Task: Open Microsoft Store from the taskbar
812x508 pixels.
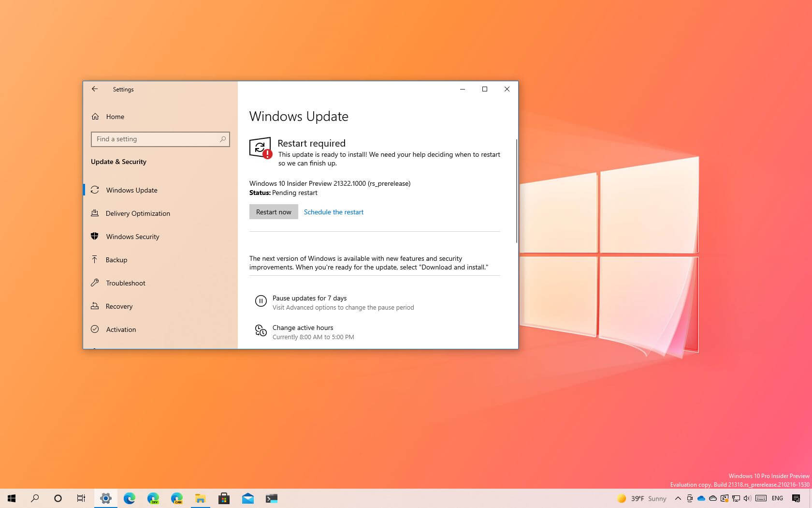Action: pyautogui.click(x=224, y=498)
